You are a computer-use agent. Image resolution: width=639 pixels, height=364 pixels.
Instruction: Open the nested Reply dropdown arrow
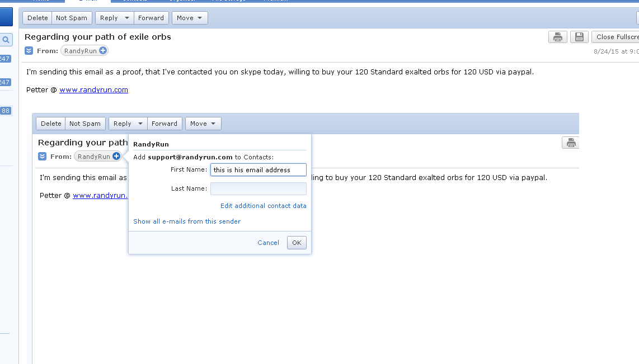[x=140, y=124]
